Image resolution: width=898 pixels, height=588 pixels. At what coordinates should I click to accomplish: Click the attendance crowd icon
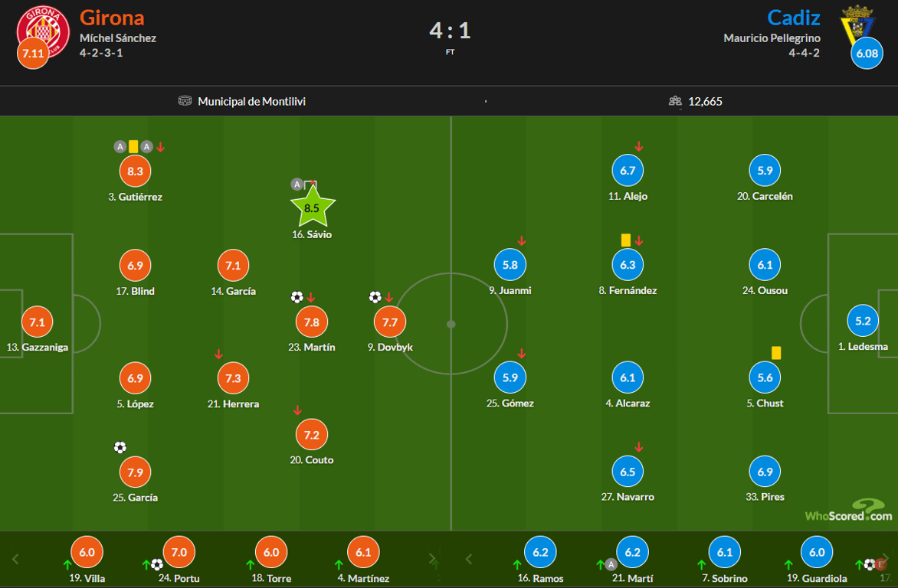click(x=675, y=101)
